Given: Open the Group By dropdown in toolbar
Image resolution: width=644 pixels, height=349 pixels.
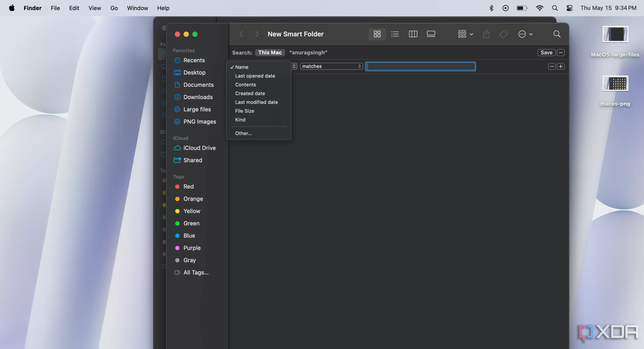Looking at the screenshot, I should [x=465, y=34].
